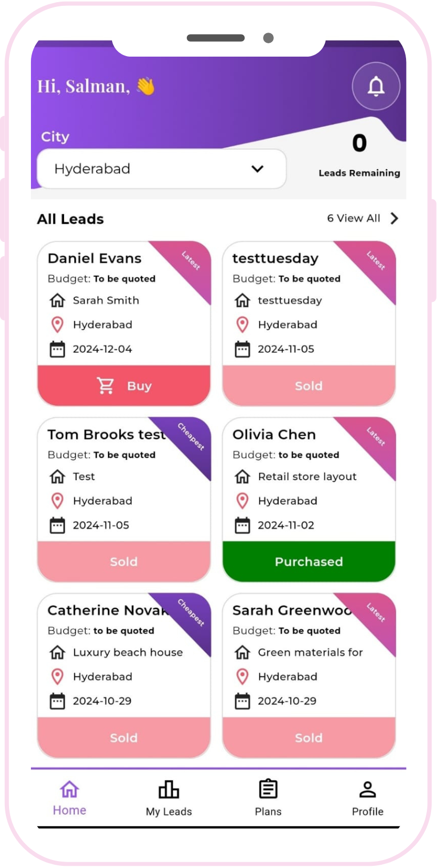Click the house icon beside Sarah Smith
The height and width of the screenshot is (868, 437).
57,300
